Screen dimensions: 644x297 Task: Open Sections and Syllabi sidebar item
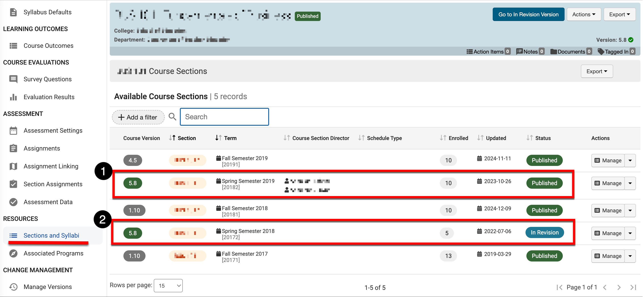pyautogui.click(x=51, y=235)
